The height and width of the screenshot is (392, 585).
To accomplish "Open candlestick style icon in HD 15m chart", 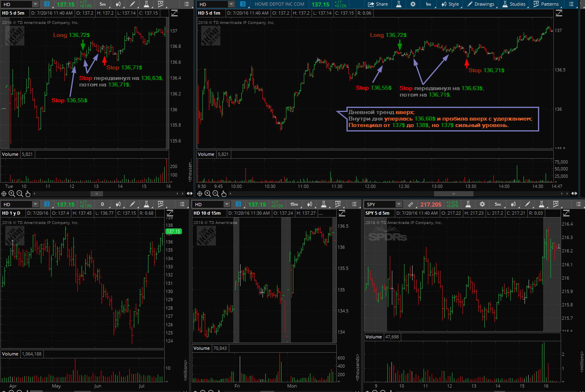I will (310, 204).
